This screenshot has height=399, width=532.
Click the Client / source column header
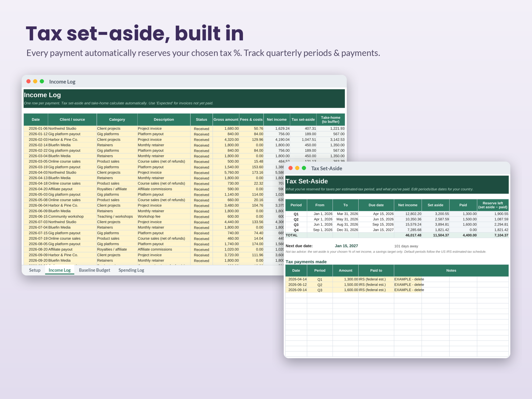(x=72, y=119)
